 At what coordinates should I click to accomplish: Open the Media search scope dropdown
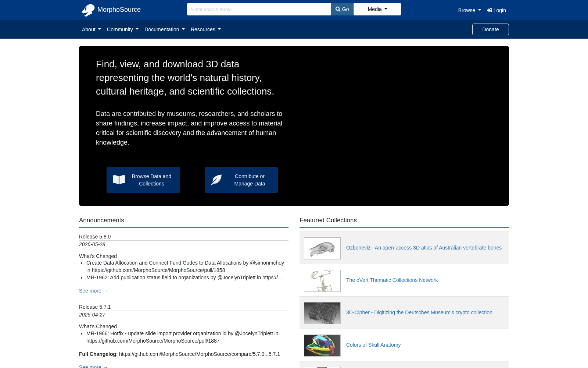pyautogui.click(x=377, y=9)
